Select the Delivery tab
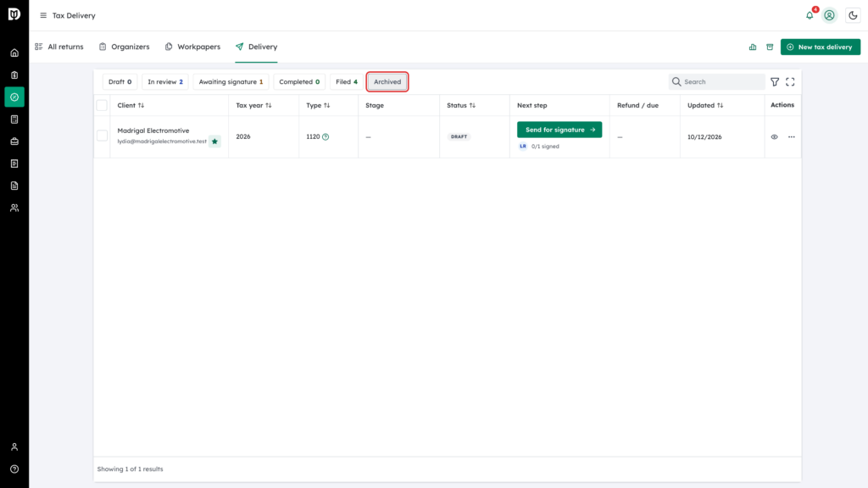 click(x=256, y=47)
